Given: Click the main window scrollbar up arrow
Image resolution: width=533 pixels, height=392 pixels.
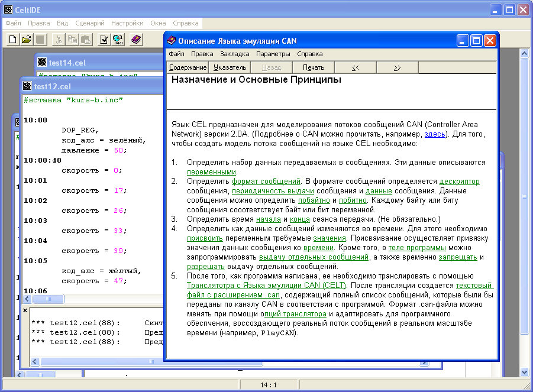Looking at the screenshot, I should click(524, 53).
